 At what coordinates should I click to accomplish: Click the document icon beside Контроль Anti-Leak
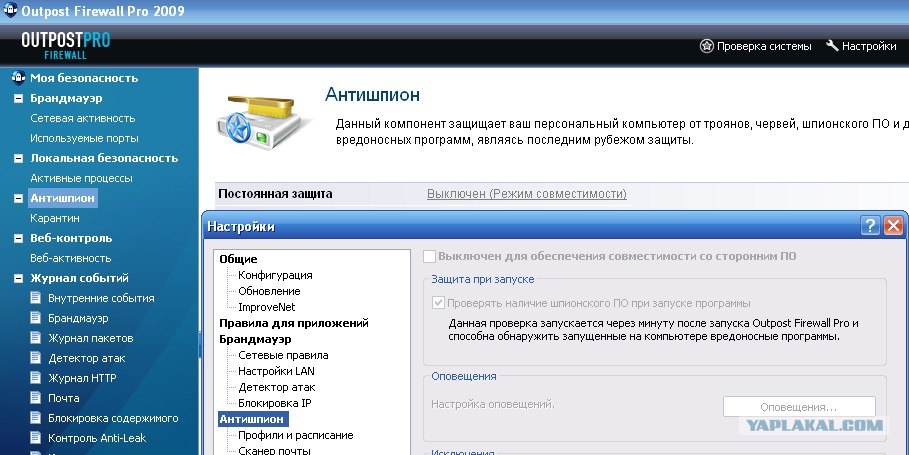[36, 438]
